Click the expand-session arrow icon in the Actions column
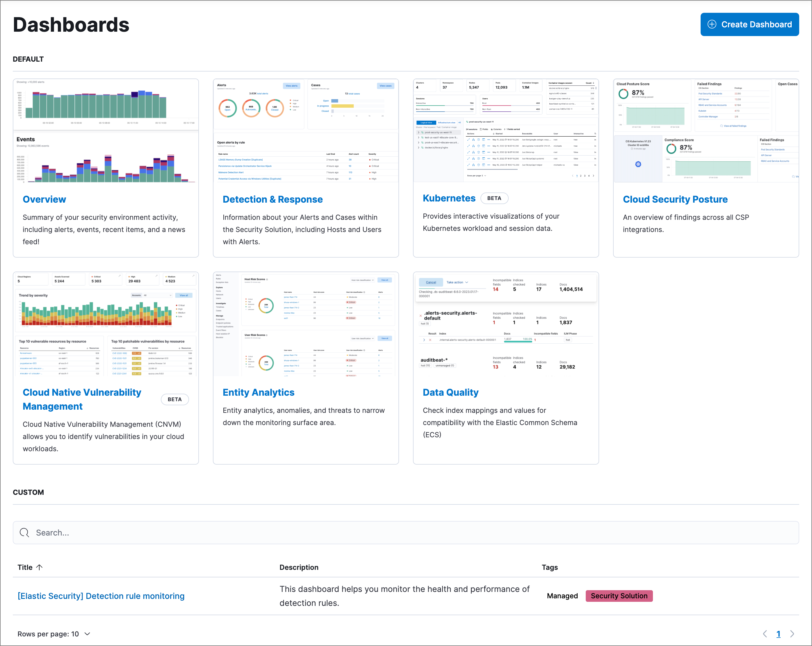 (x=469, y=140)
